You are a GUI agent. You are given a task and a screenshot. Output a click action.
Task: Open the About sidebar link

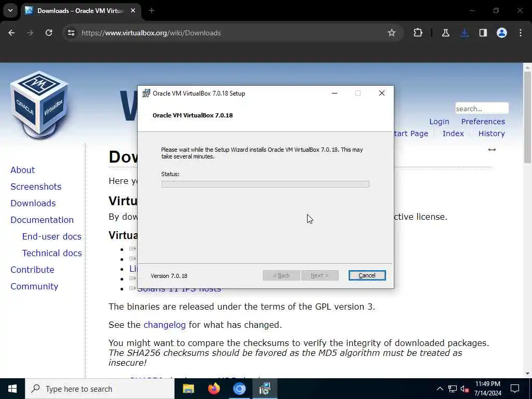[x=23, y=170]
